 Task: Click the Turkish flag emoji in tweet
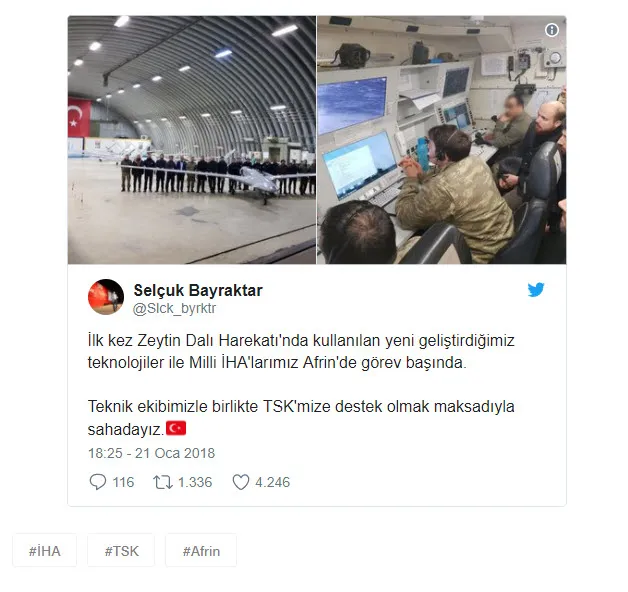click(x=176, y=428)
